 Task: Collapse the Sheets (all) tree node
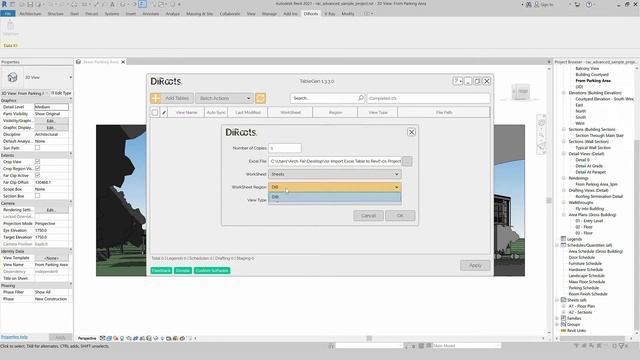tap(558, 300)
